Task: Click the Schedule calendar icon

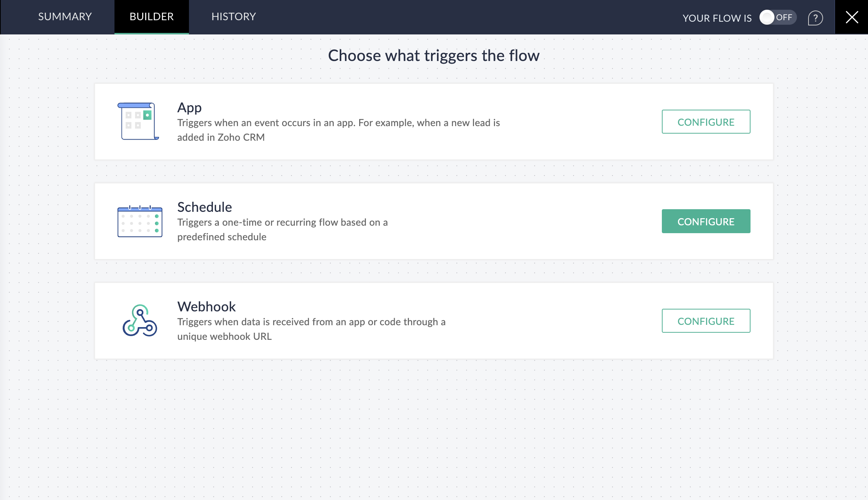Action: (140, 221)
